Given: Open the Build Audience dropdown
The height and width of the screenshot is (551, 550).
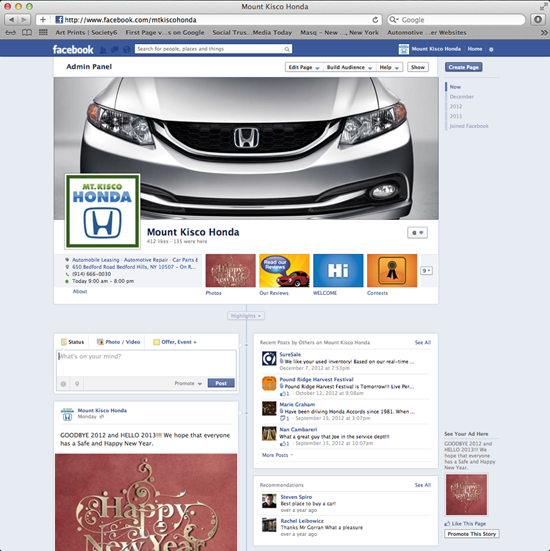Looking at the screenshot, I should coord(349,67).
